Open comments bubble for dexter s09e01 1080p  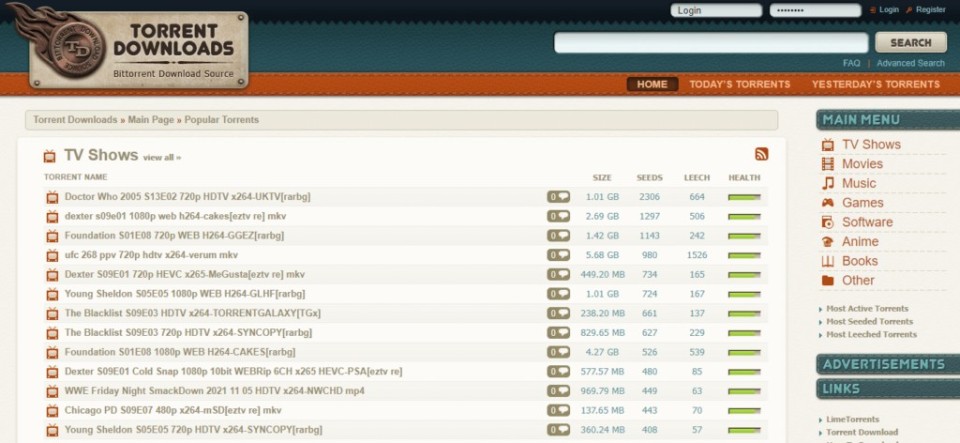click(x=558, y=216)
